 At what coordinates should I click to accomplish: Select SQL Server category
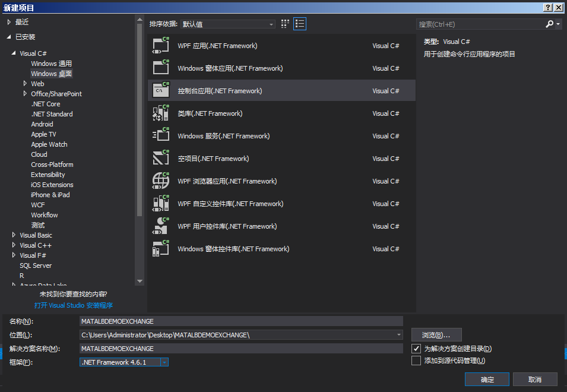click(x=36, y=266)
